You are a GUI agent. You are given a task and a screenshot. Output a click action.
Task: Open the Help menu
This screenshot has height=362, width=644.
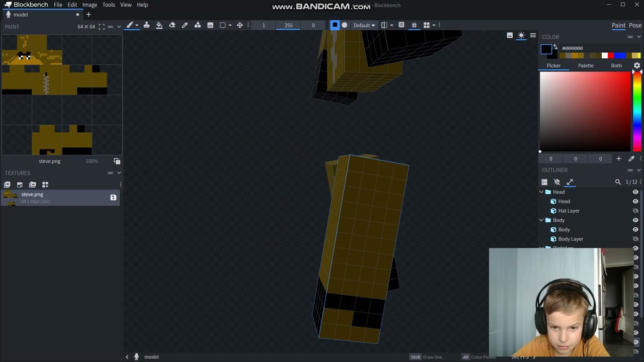coord(142,5)
